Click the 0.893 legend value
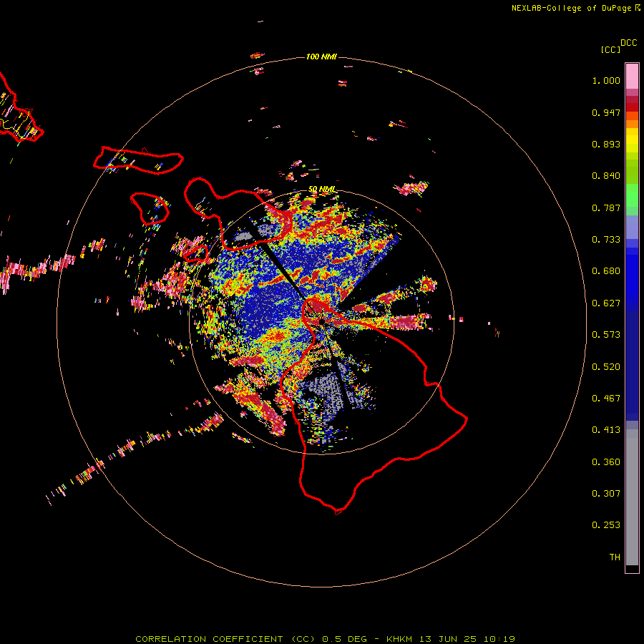 606,144
